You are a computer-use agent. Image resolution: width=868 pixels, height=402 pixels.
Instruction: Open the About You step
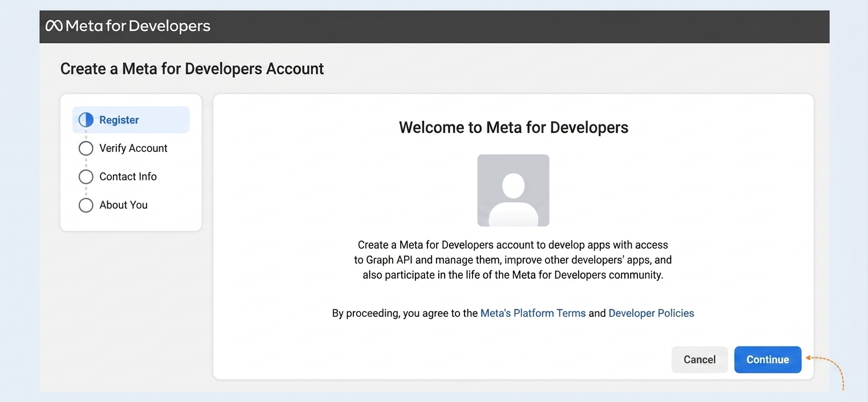(123, 205)
